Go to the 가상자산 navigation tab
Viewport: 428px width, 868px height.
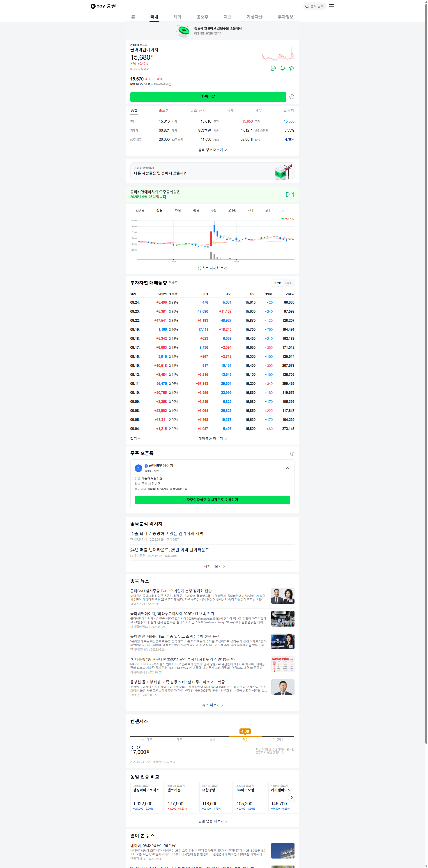254,17
